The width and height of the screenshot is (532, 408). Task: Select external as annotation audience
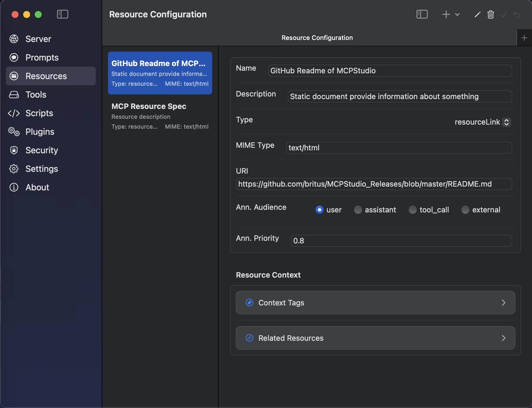pyautogui.click(x=465, y=210)
